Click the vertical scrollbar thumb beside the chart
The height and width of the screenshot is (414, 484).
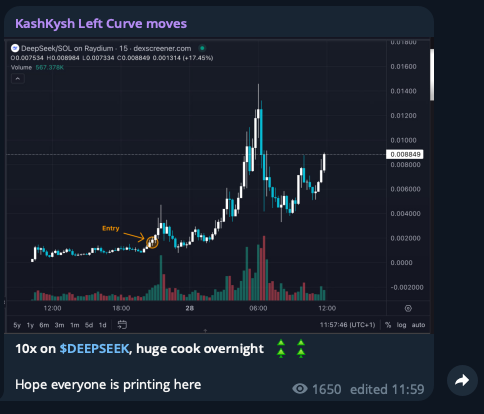pyautogui.click(x=432, y=75)
